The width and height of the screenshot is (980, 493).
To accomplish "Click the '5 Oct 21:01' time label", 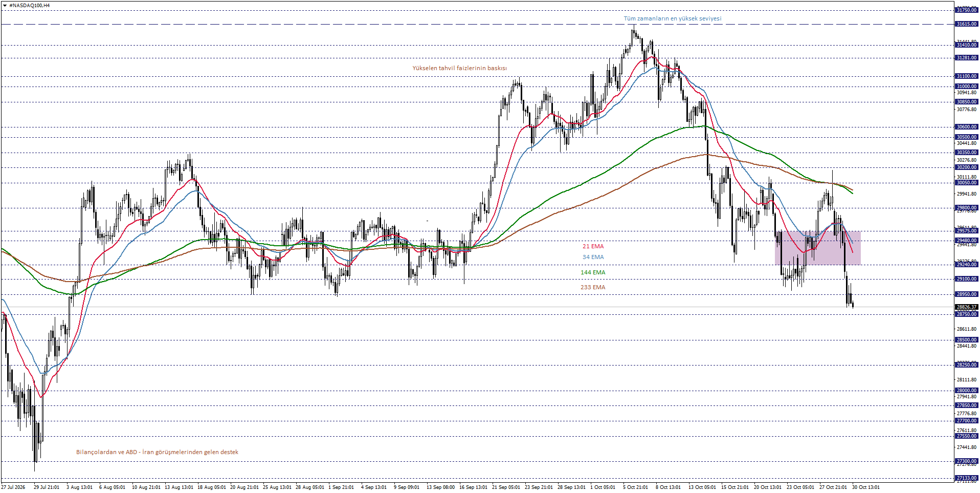I will tap(636, 487).
